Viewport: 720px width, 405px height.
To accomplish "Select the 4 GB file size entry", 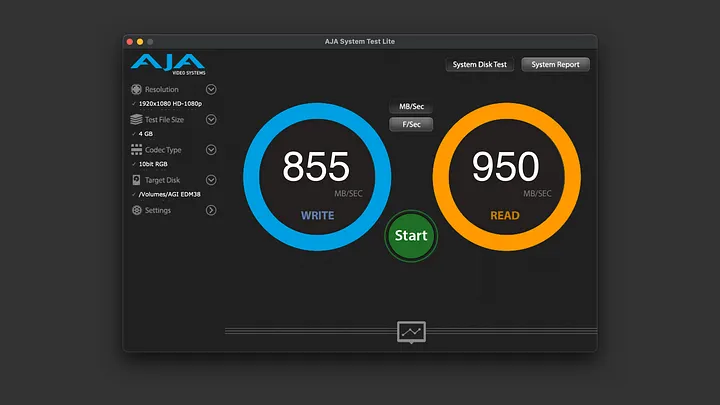I will (x=146, y=134).
